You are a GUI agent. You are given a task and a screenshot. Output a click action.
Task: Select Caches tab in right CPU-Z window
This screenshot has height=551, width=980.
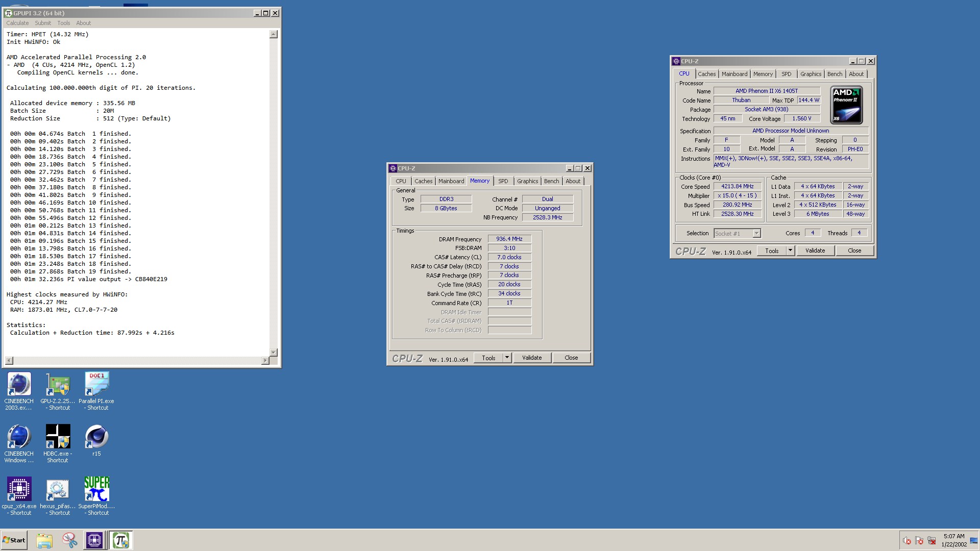[706, 74]
